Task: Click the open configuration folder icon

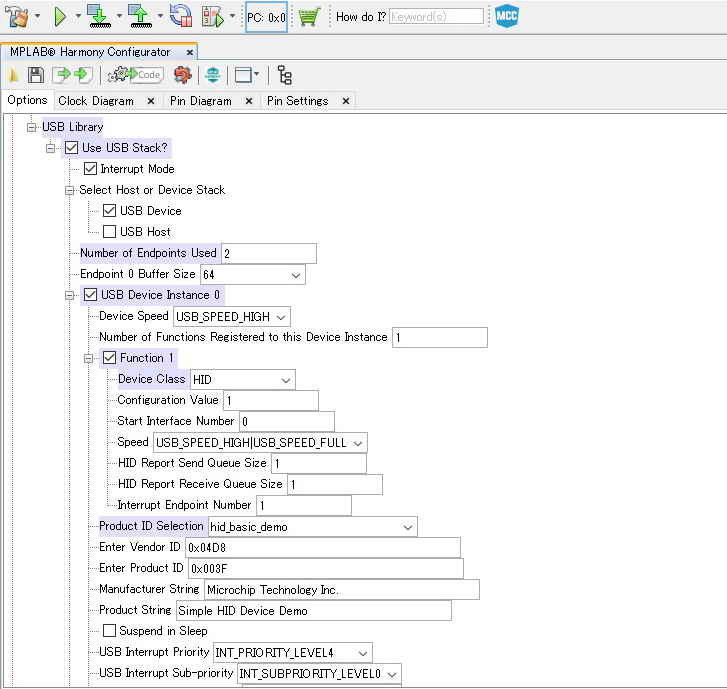Action: pos(14,75)
